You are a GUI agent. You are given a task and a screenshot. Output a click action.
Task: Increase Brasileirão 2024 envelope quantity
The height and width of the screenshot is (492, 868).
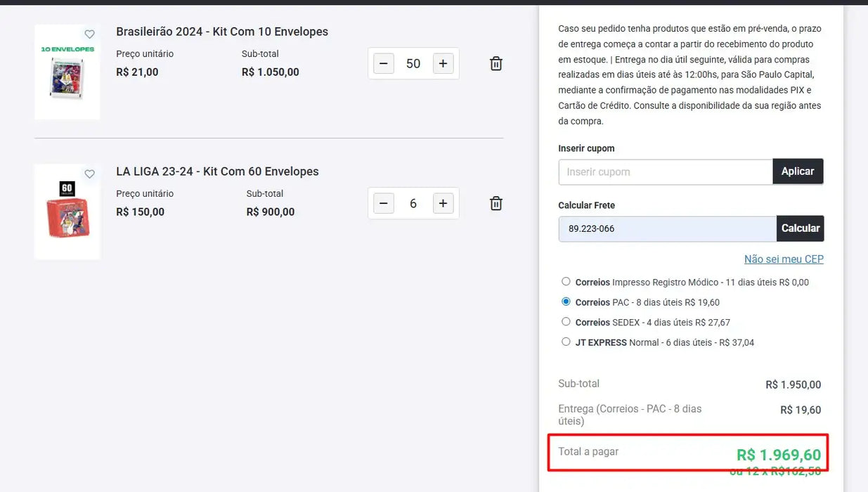(x=443, y=63)
